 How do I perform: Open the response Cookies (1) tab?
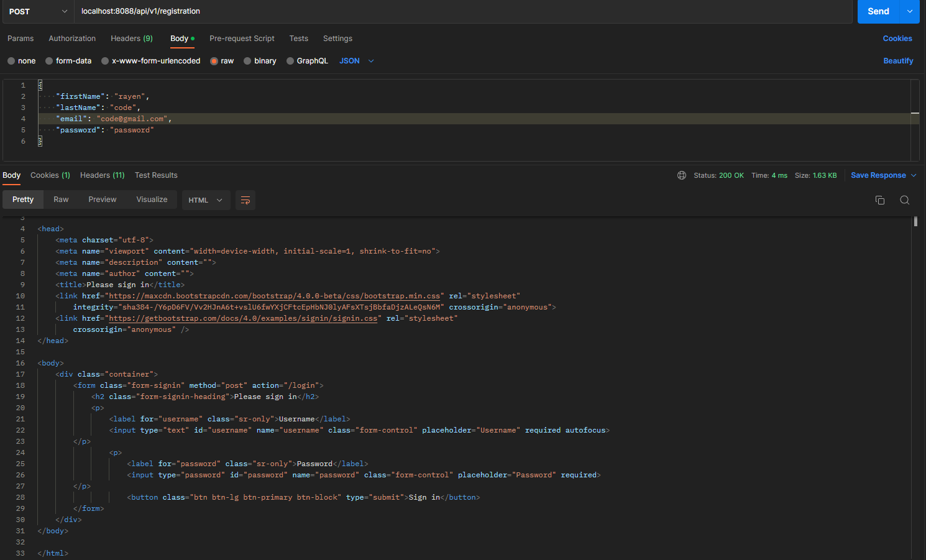click(50, 175)
